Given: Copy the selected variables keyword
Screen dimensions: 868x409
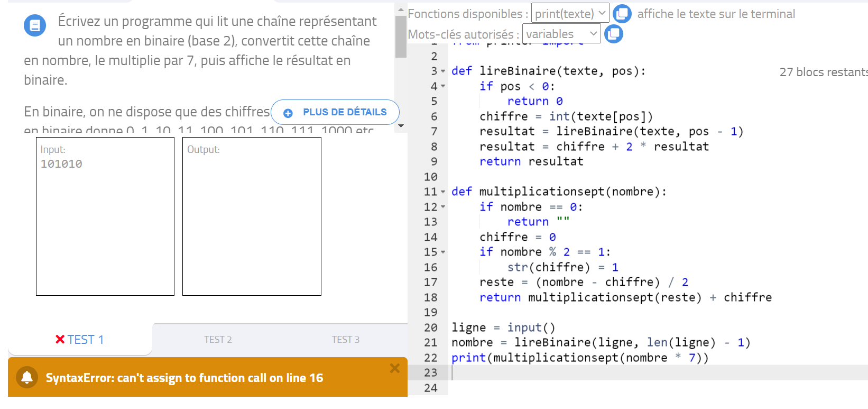Looking at the screenshot, I should 613,34.
